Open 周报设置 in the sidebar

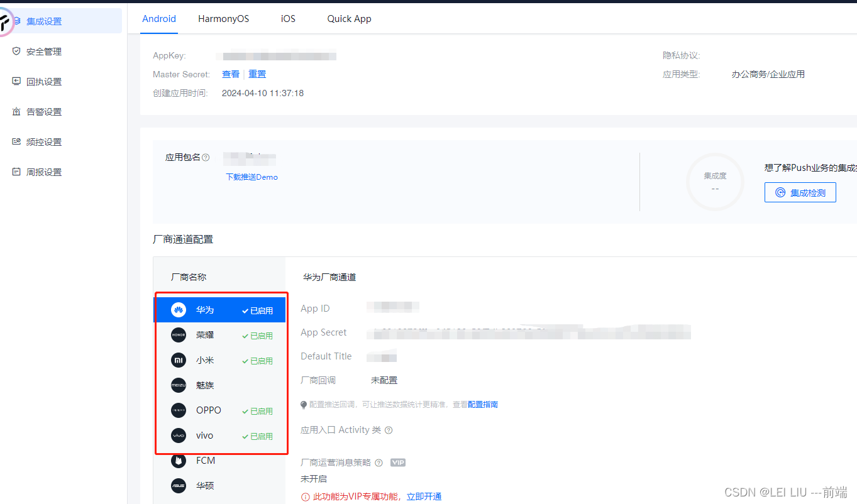44,172
